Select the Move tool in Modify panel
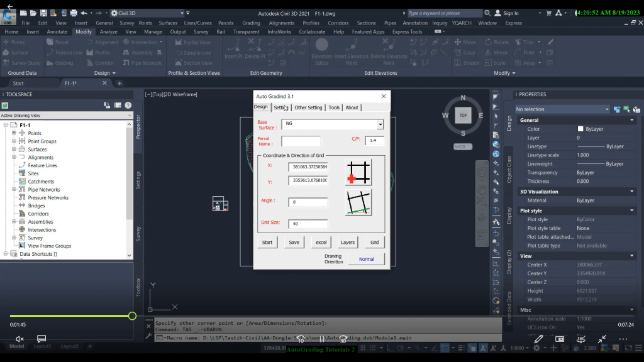The width and height of the screenshot is (644, 362). coord(465,42)
